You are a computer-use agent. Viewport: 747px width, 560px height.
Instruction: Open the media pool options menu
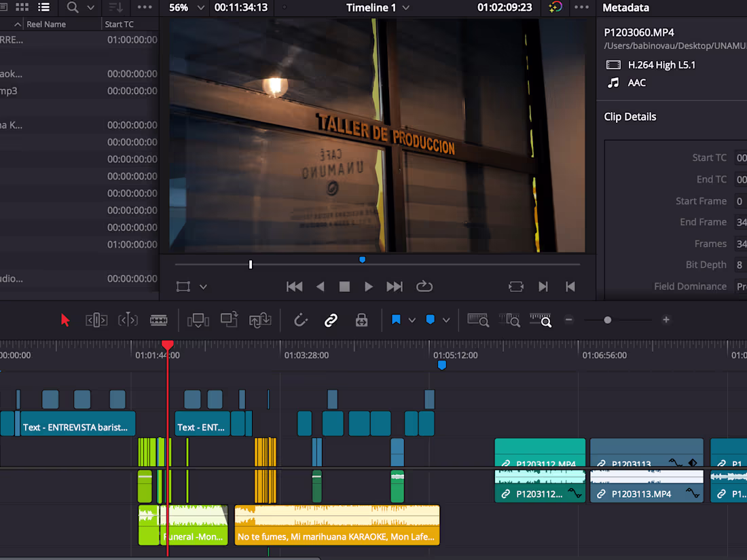tap(144, 7)
